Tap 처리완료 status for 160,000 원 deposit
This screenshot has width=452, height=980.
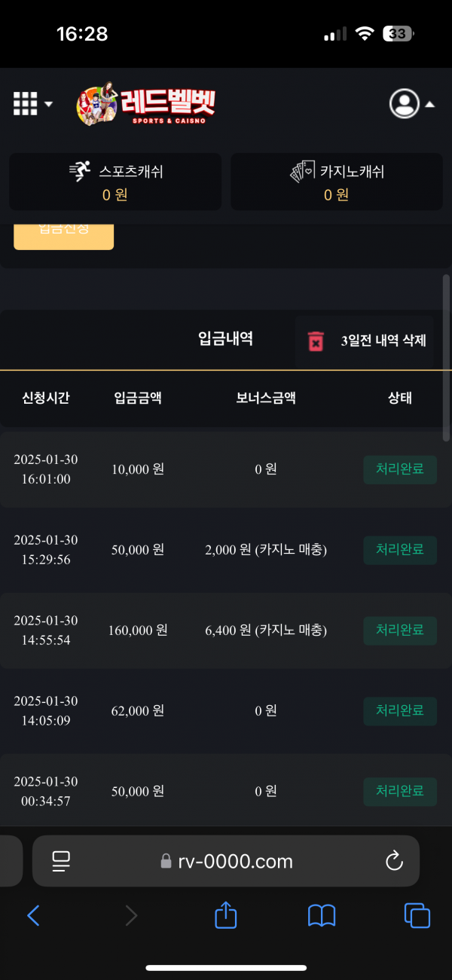pos(400,630)
